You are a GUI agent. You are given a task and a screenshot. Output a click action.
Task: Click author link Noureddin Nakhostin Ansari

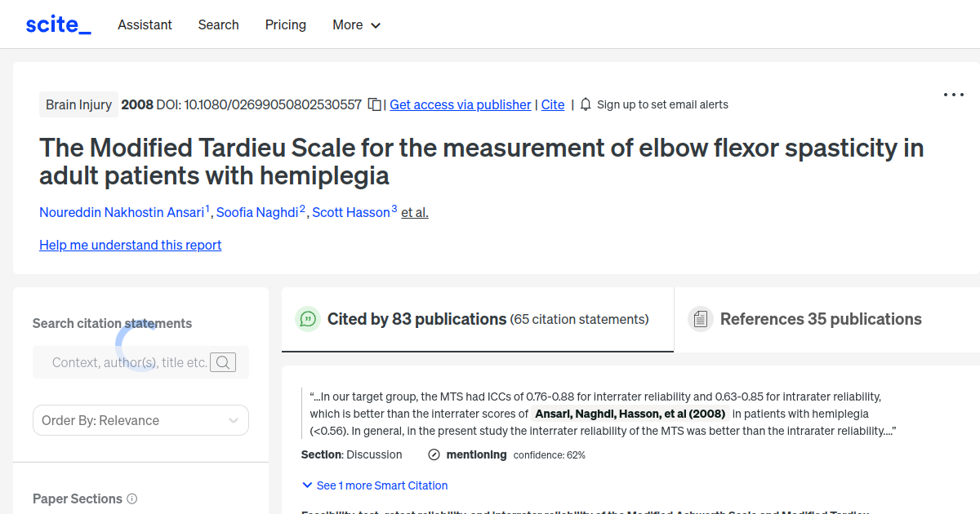pyautogui.click(x=122, y=212)
